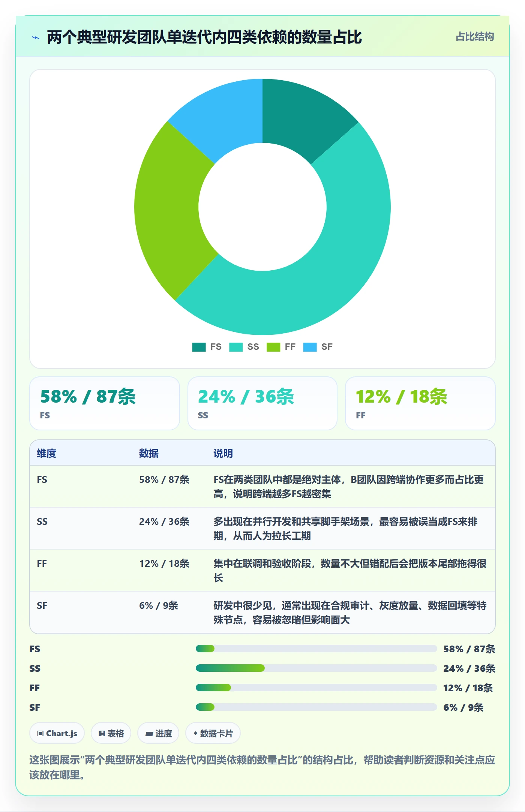Click the table cell 58% / 87条
Image resolution: width=525 pixels, height=812 pixels.
click(164, 479)
